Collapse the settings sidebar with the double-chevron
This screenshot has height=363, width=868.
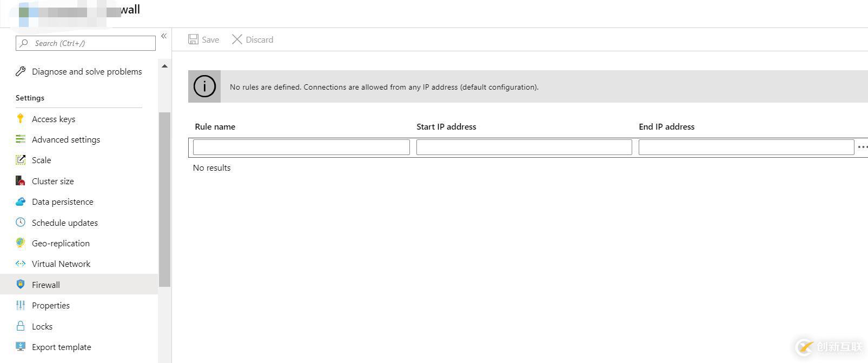(164, 36)
